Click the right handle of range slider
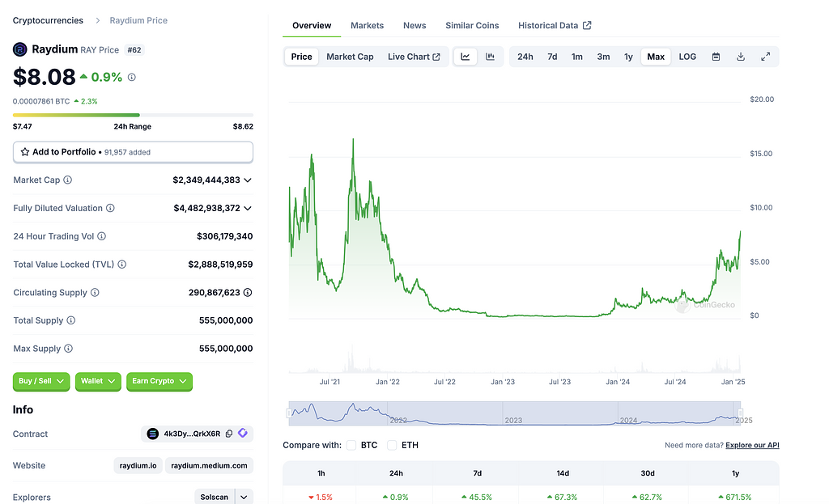This screenshot has height=504, width=829. pos(740,413)
